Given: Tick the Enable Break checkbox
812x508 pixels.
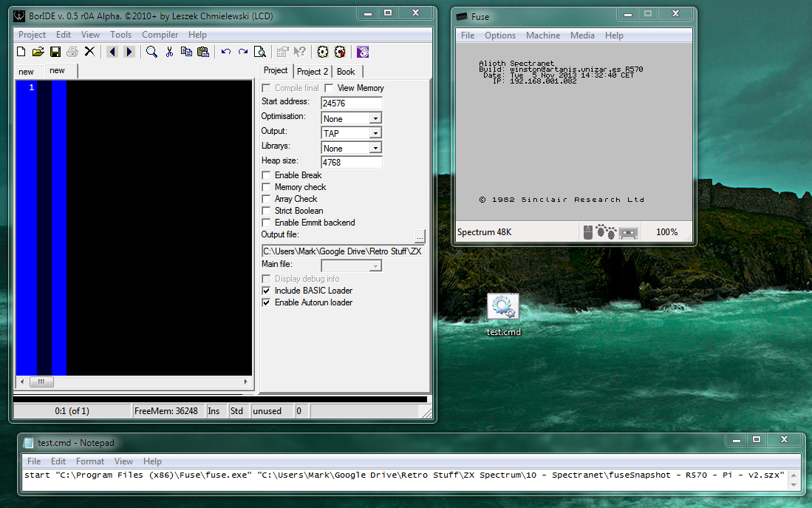Looking at the screenshot, I should coord(267,175).
